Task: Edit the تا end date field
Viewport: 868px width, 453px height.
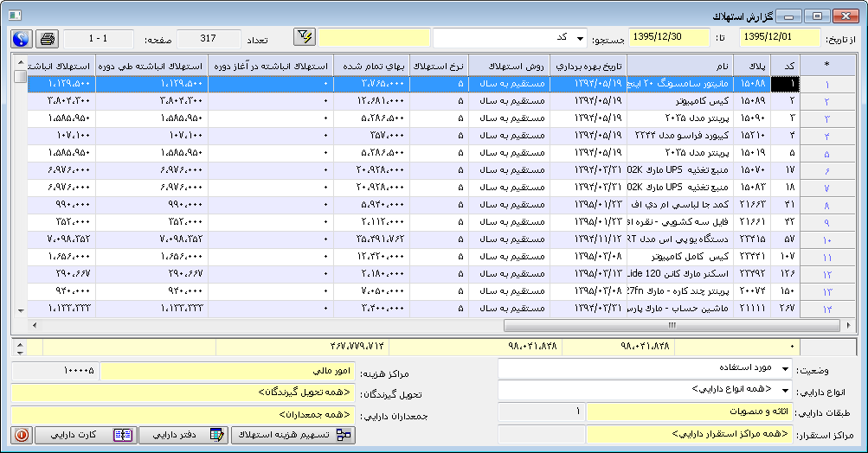Action: click(x=669, y=38)
